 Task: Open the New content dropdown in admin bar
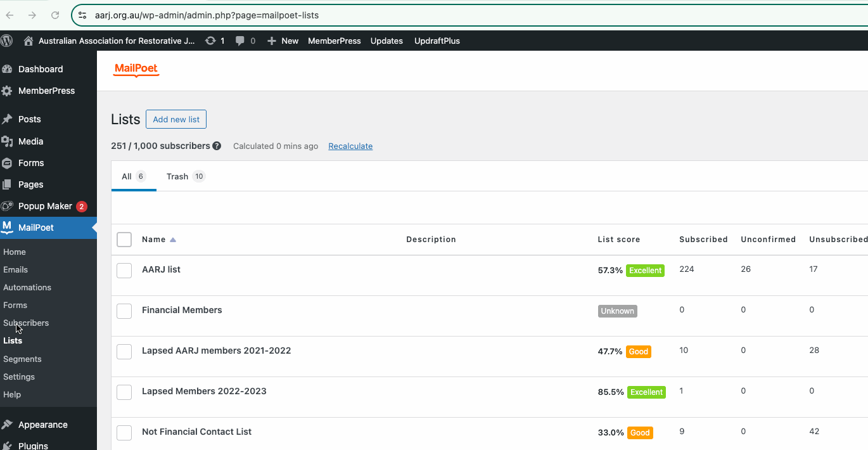click(283, 41)
